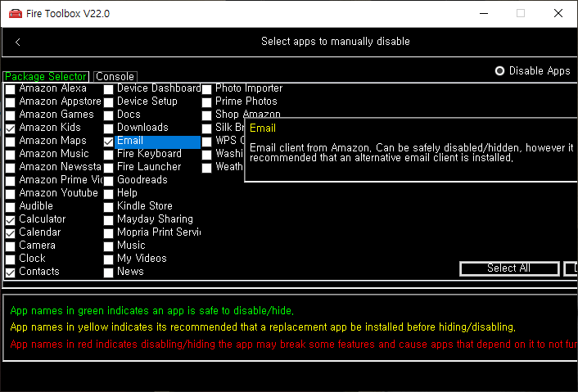
Task: Click the Select All button
Action: click(509, 268)
